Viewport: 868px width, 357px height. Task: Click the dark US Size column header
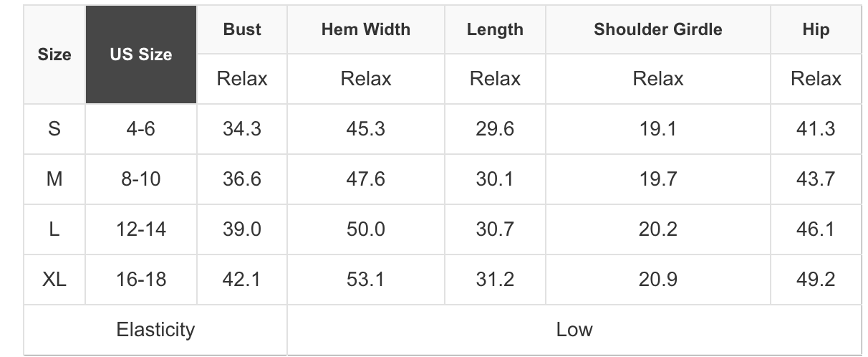pyautogui.click(x=141, y=54)
